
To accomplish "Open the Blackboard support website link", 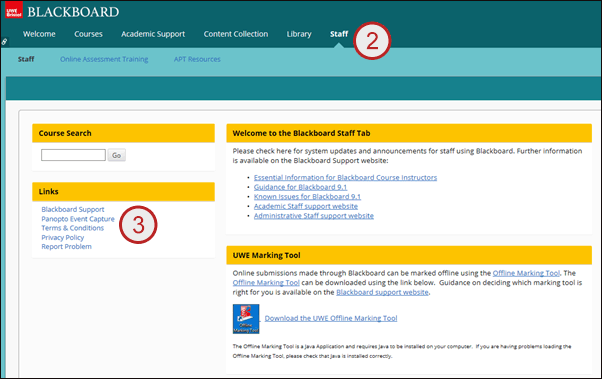I will [x=382, y=292].
